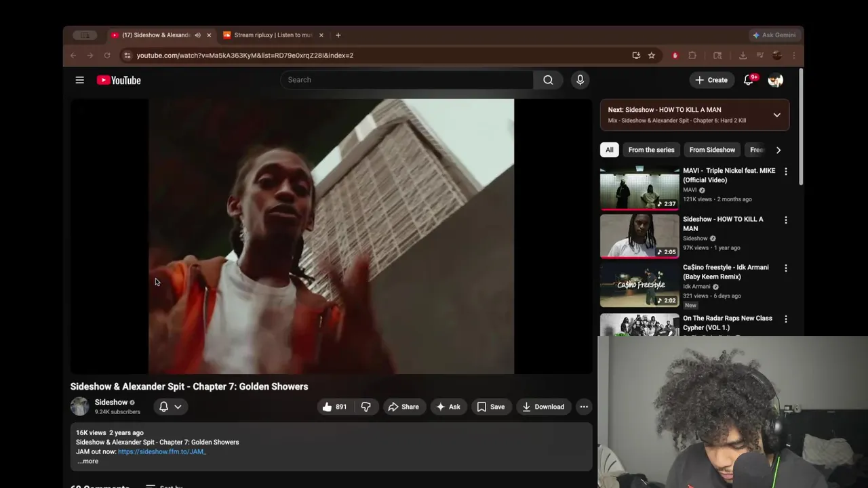Mute the YouTube tab audio icon
868x488 pixels.
[x=197, y=35]
